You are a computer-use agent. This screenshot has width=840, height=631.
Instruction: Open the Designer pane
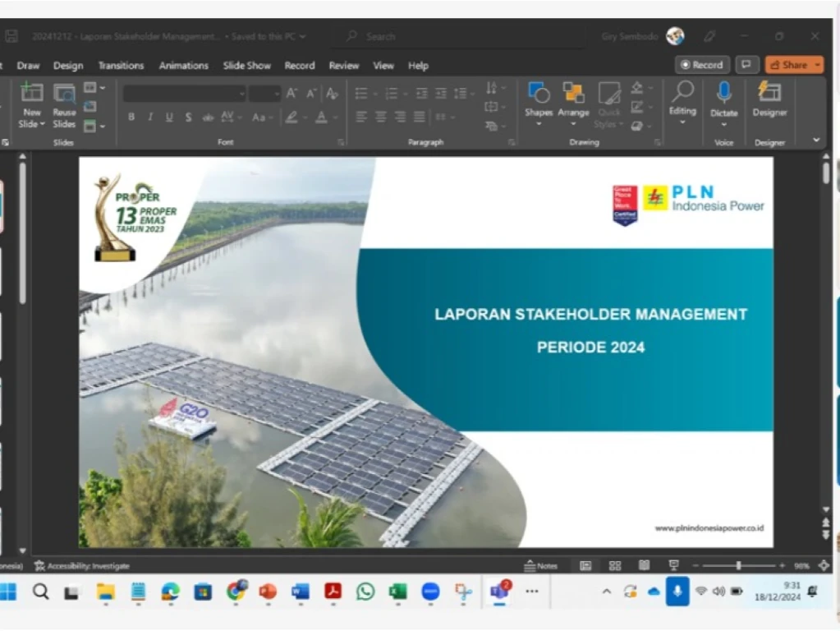pos(769,99)
